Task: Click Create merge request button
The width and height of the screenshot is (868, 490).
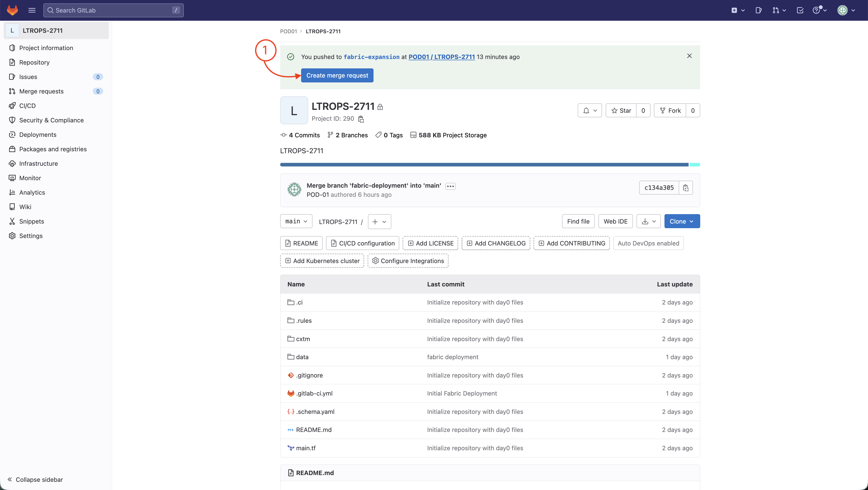Action: click(x=337, y=75)
